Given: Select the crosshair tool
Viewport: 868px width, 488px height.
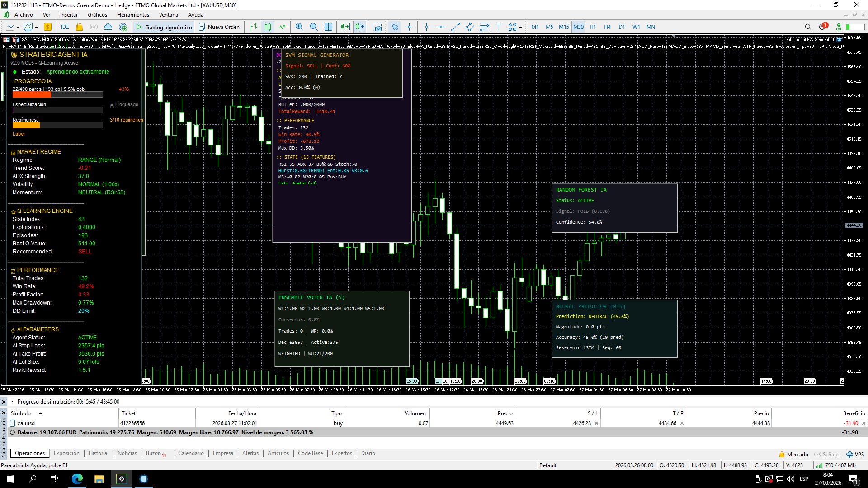Looking at the screenshot, I should click(409, 27).
